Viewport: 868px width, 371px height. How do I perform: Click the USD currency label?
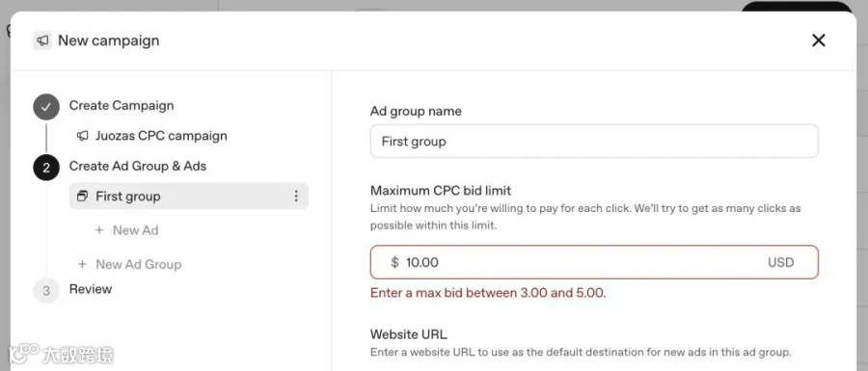[x=780, y=262]
